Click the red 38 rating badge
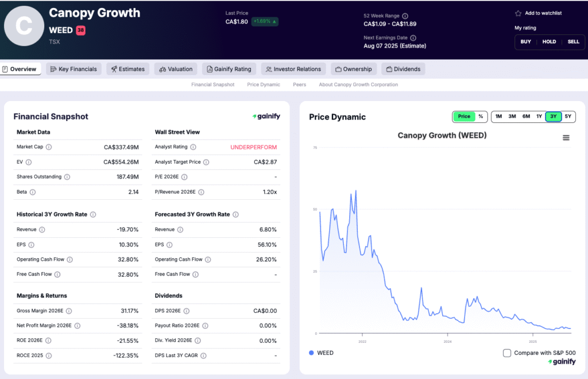This screenshot has height=379, width=588. (80, 30)
